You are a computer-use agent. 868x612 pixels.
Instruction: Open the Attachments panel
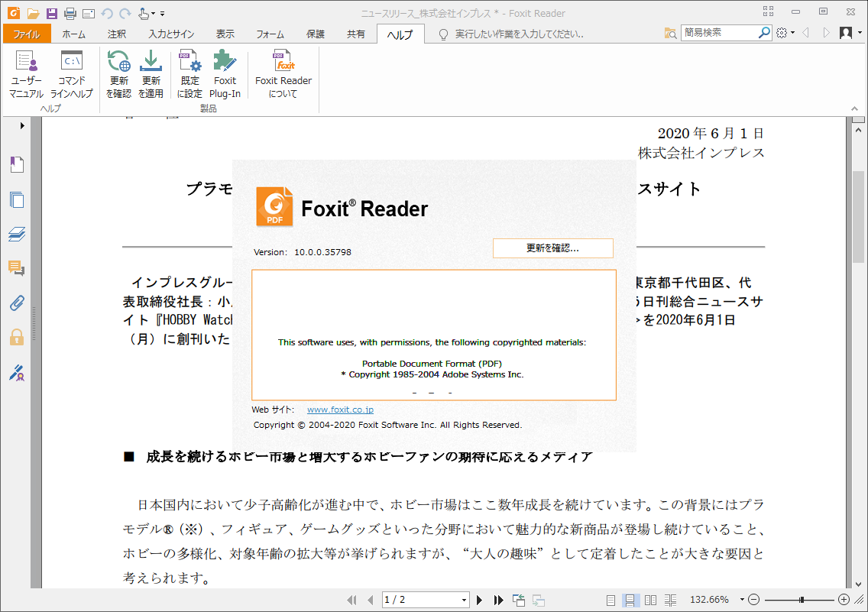click(17, 303)
